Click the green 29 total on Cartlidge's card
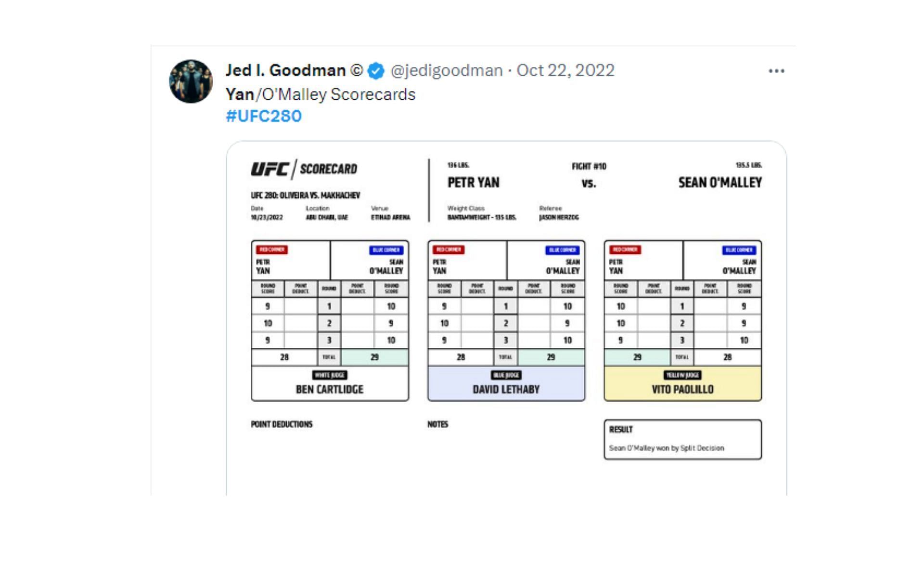The width and height of the screenshot is (924, 578). tap(374, 357)
